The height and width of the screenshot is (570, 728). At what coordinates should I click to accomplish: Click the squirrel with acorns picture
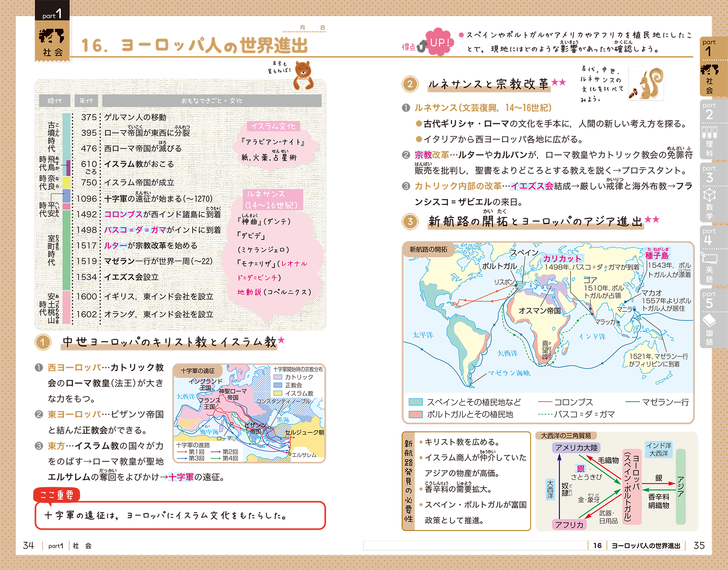pos(647,85)
